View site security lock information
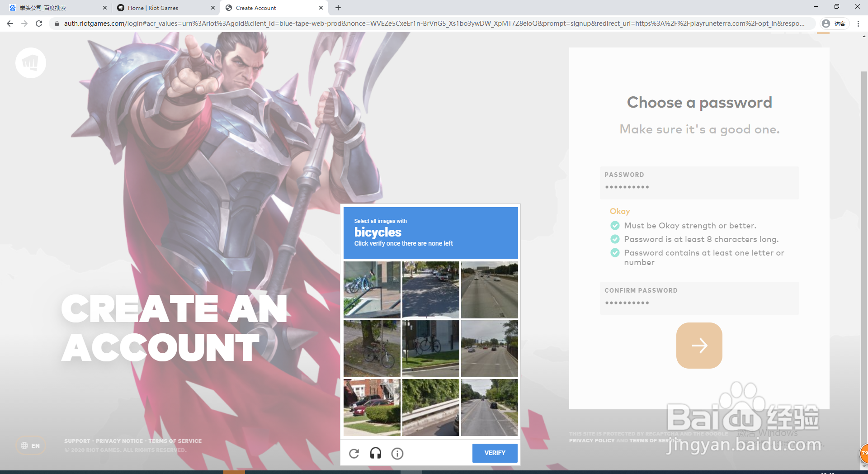Viewport: 868px width, 474px height. pos(57,24)
